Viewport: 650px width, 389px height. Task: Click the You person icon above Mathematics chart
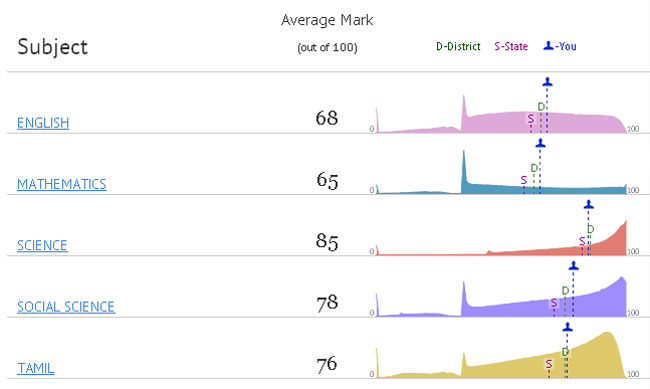coord(540,143)
